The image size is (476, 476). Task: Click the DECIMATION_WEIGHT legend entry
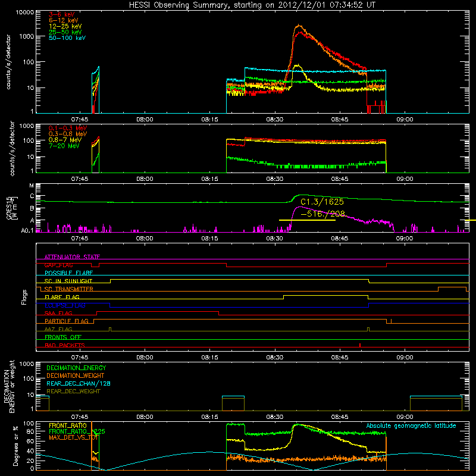tap(76, 375)
